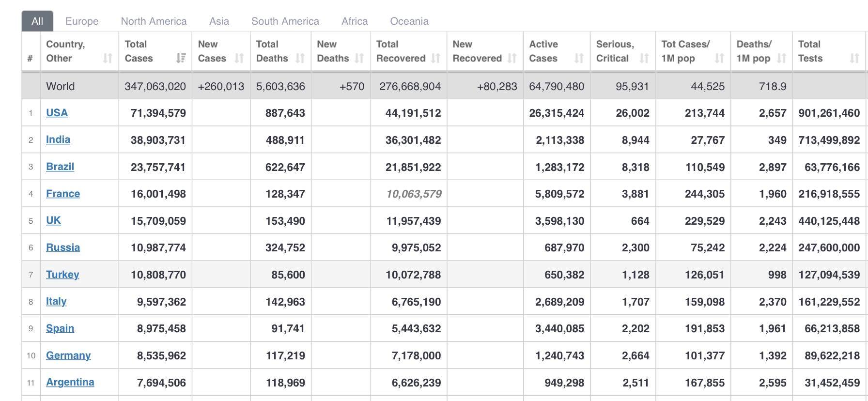Select Italy deaths per million 2,370
Screen dimensions: 868x401
coord(773,302)
